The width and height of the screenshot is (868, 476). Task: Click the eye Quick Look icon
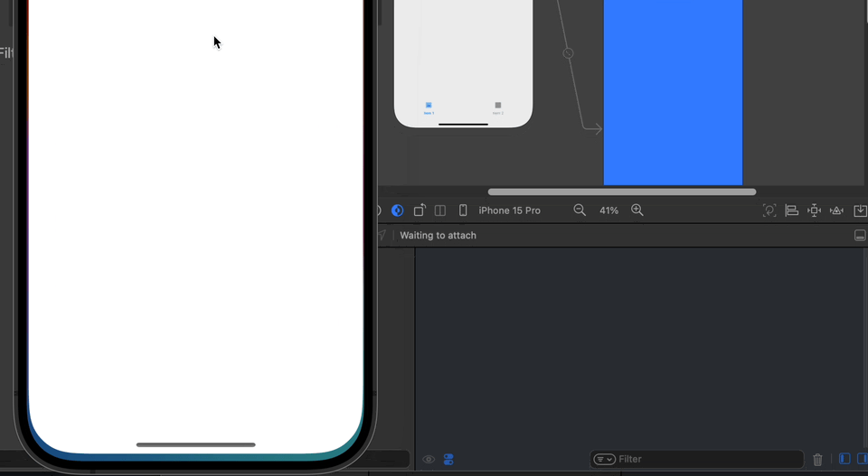click(429, 460)
